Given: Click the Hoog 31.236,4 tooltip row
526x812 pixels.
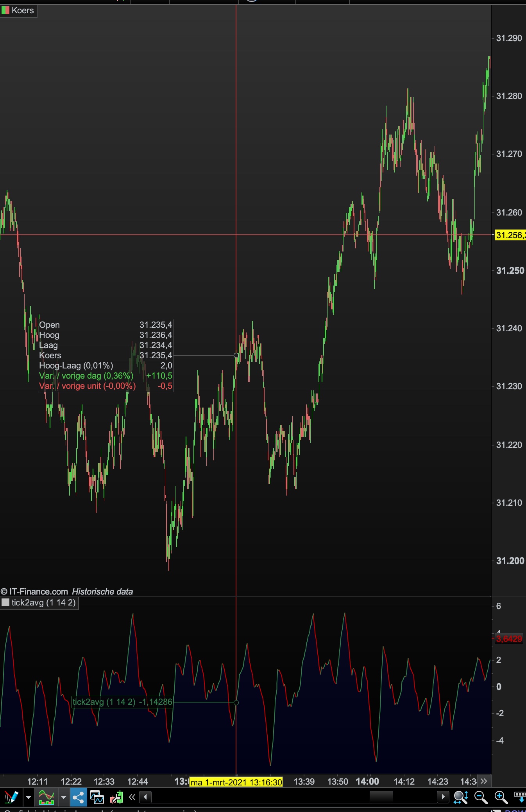Looking at the screenshot, I should pyautogui.click(x=106, y=335).
